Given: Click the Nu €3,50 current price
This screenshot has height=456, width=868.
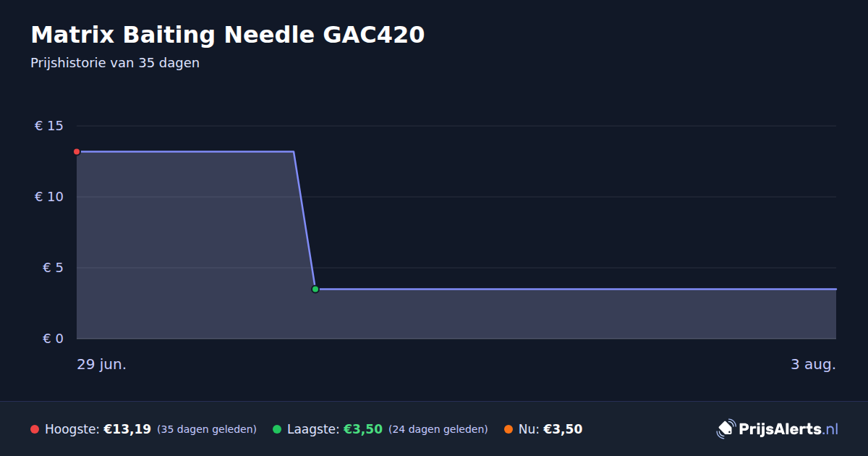Looking at the screenshot, I should tap(563, 429).
